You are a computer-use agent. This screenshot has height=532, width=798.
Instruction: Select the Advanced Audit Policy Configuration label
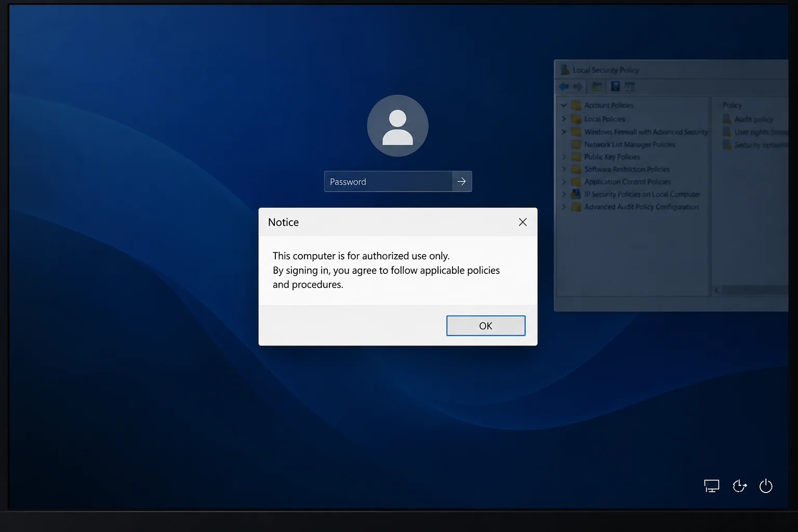point(641,207)
